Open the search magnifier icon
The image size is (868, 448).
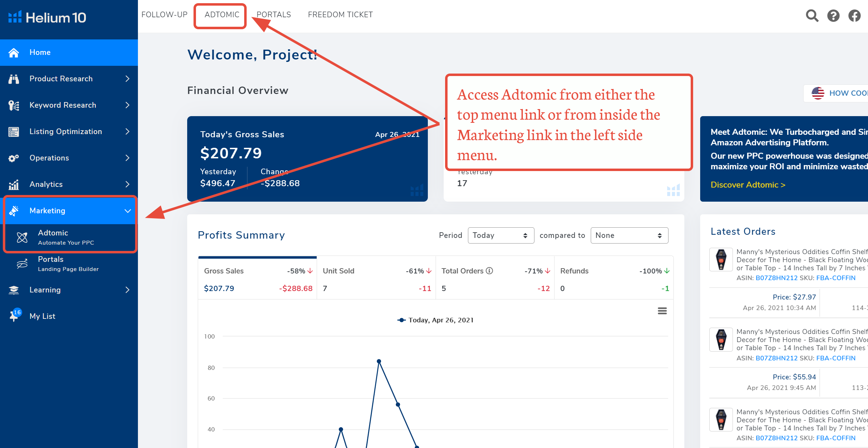click(x=812, y=15)
